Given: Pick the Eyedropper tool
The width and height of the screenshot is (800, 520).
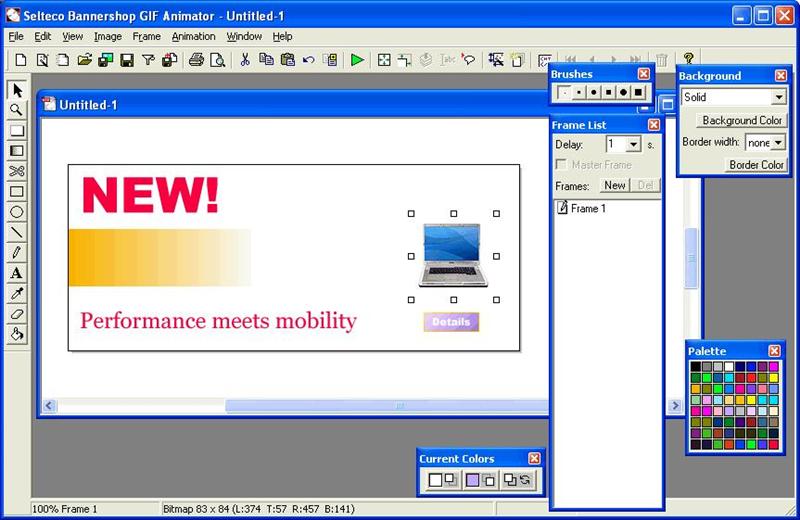Looking at the screenshot, I should (17, 293).
